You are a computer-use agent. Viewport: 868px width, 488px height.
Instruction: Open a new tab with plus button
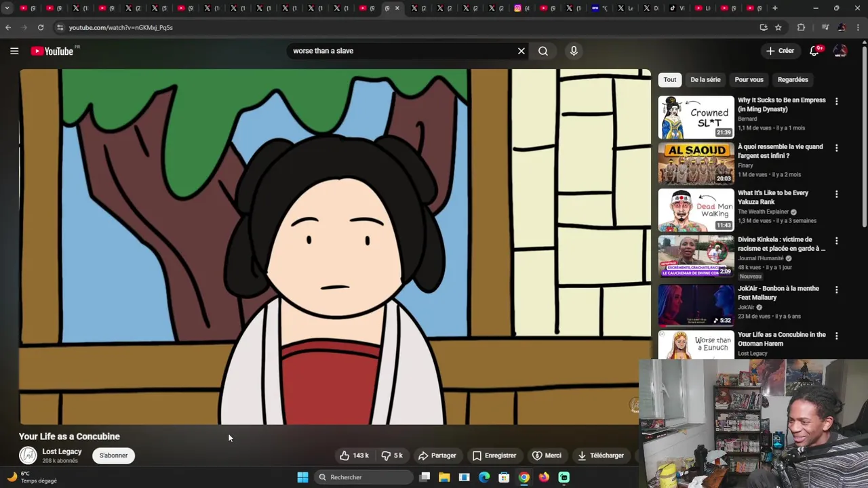pyautogui.click(x=775, y=8)
